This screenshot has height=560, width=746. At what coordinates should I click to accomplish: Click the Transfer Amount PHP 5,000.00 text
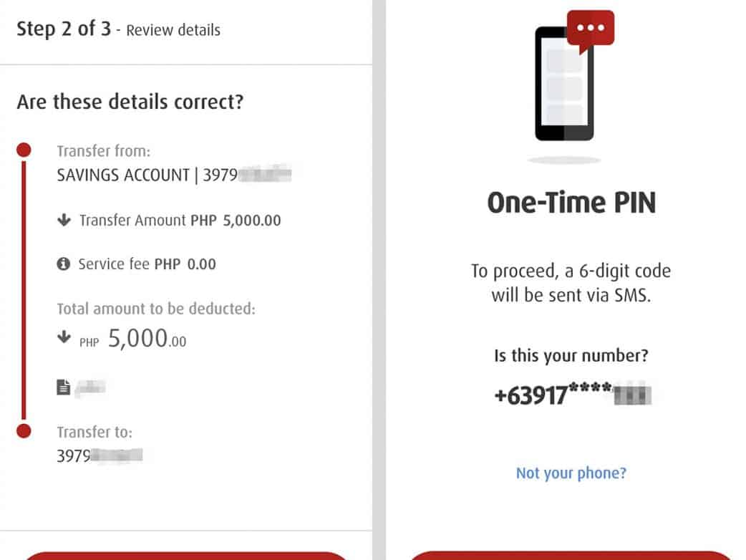[x=180, y=221]
